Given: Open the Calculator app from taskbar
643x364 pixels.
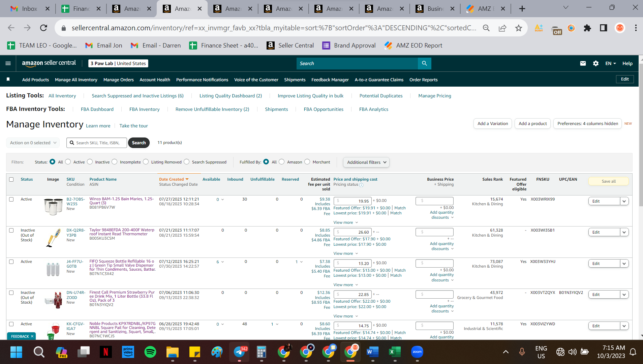Looking at the screenshot, I should pyautogui.click(x=262, y=352).
